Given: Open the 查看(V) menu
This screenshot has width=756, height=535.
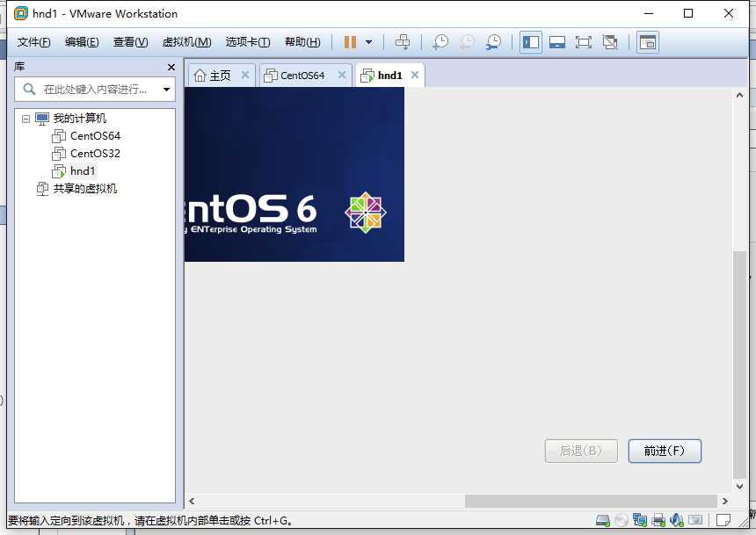Looking at the screenshot, I should tap(131, 42).
